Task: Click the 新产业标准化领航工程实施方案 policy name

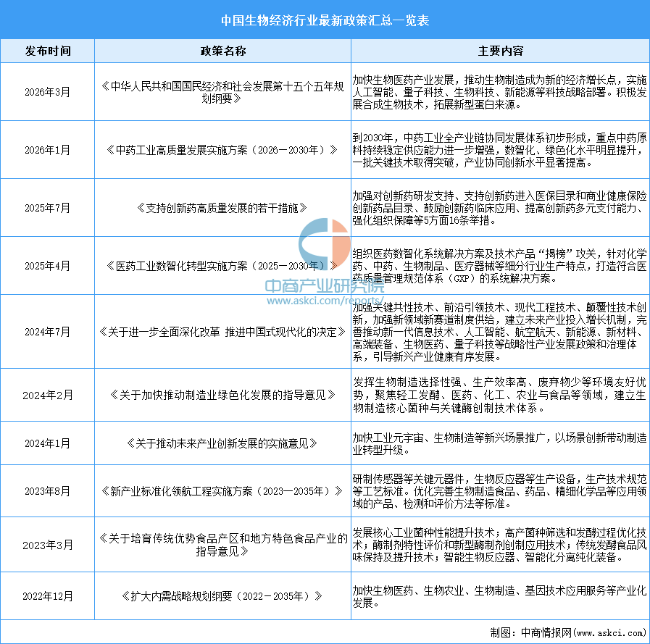Action: pyautogui.click(x=222, y=490)
